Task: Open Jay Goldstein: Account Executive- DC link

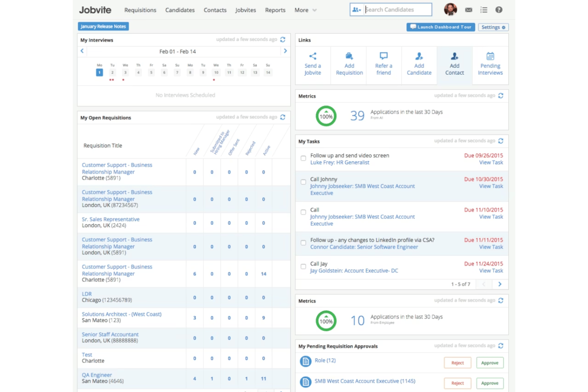Action: pyautogui.click(x=354, y=271)
